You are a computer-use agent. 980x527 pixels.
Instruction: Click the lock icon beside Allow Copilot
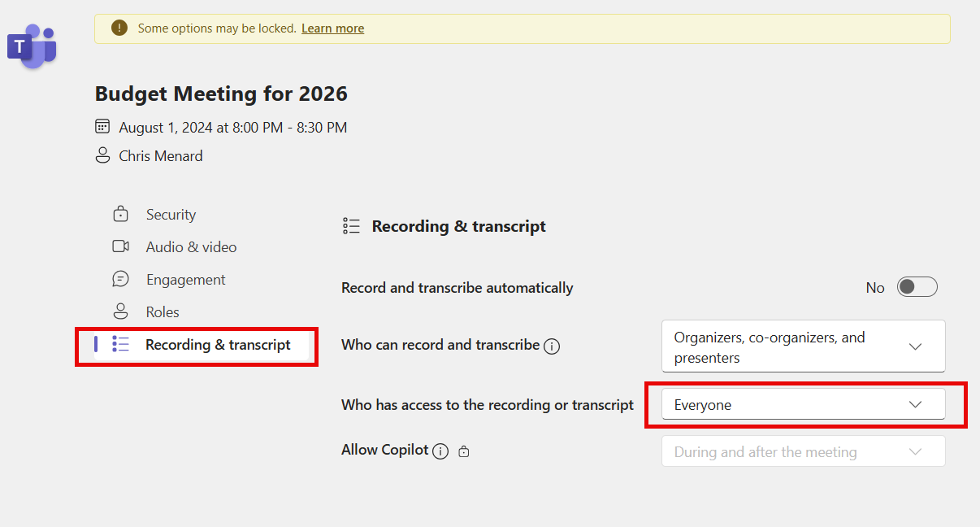coord(463,451)
